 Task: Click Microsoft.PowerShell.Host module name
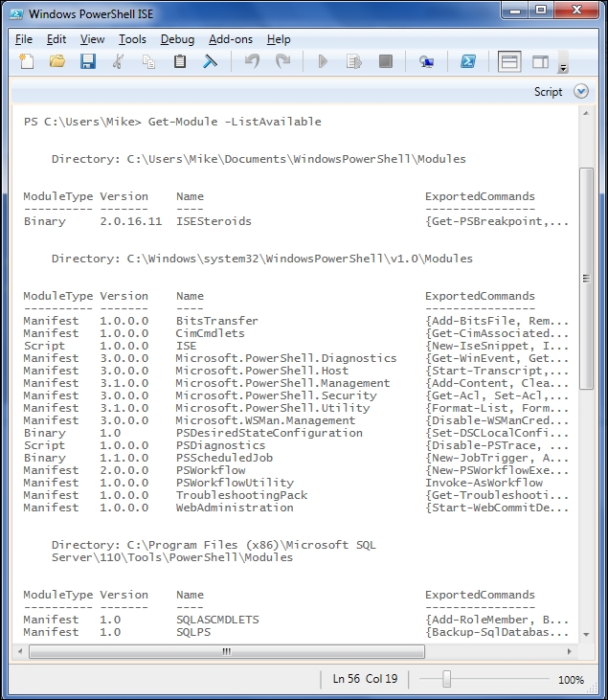(262, 371)
